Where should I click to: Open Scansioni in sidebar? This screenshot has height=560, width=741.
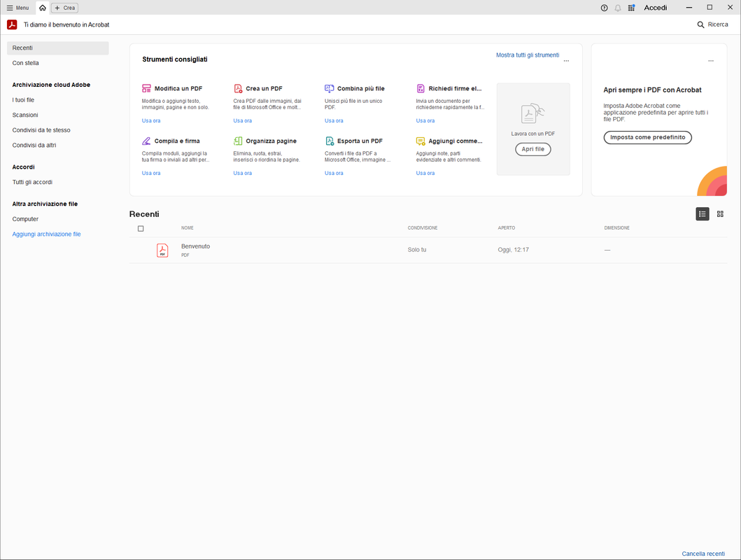point(25,115)
